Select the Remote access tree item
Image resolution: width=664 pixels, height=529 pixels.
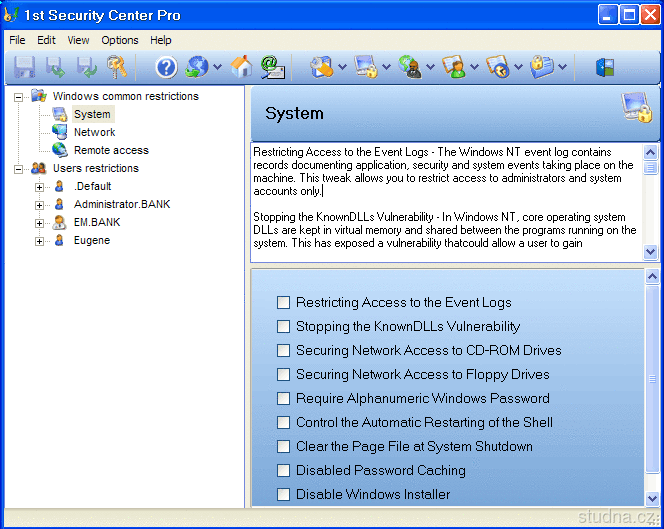111,150
